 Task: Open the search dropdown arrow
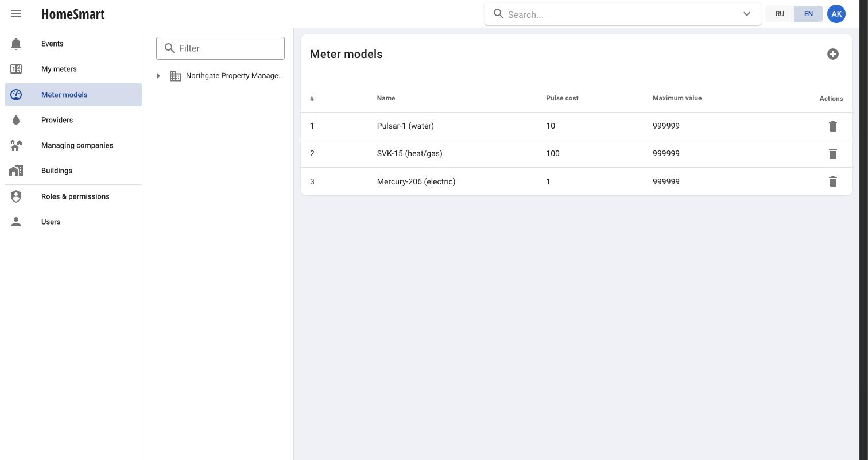747,14
